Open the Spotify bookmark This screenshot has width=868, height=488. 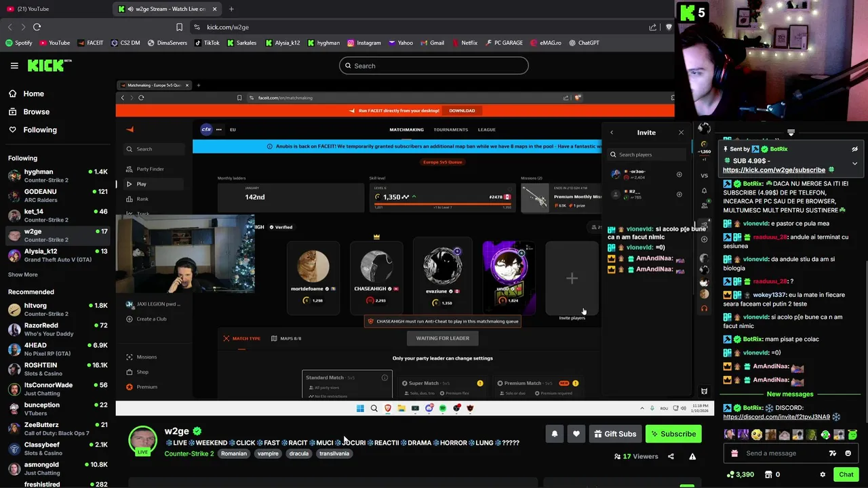19,43
